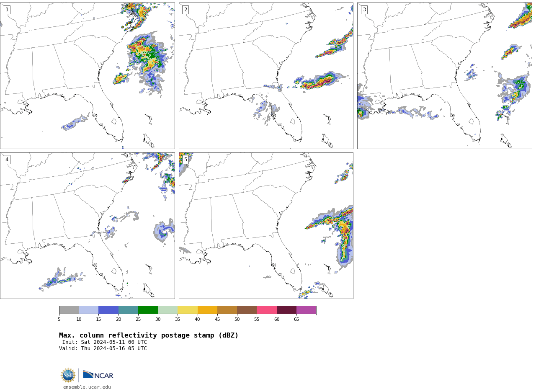Click the light blue 10-15 dBZ swatch

pos(88,310)
